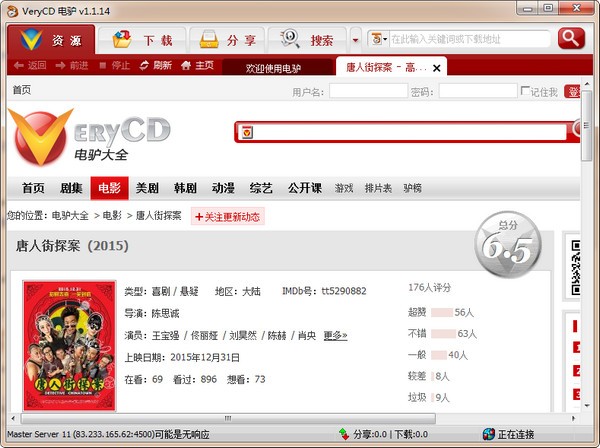Click the QR code image
600x448 pixels.
point(576,267)
